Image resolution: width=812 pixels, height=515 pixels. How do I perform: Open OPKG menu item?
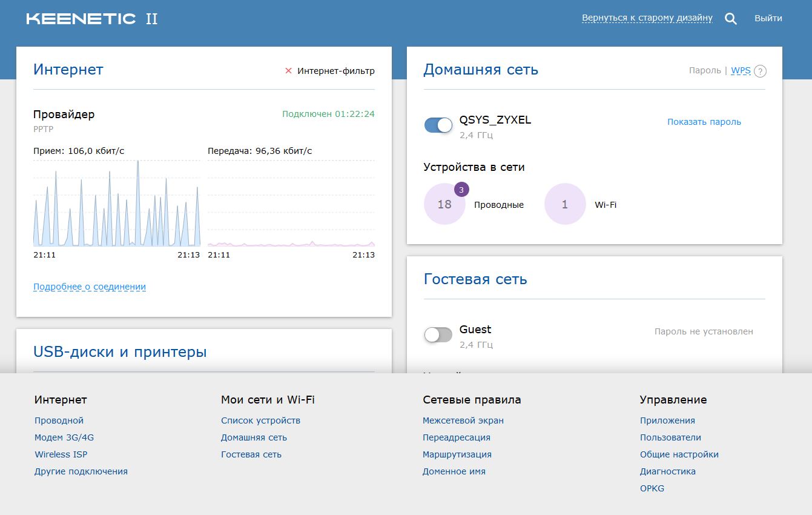tap(652, 488)
